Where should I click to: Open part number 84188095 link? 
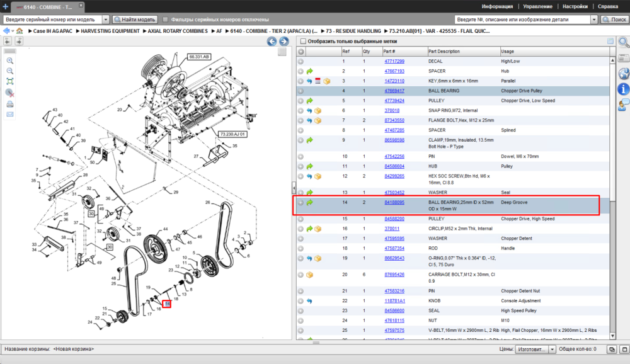click(x=394, y=203)
